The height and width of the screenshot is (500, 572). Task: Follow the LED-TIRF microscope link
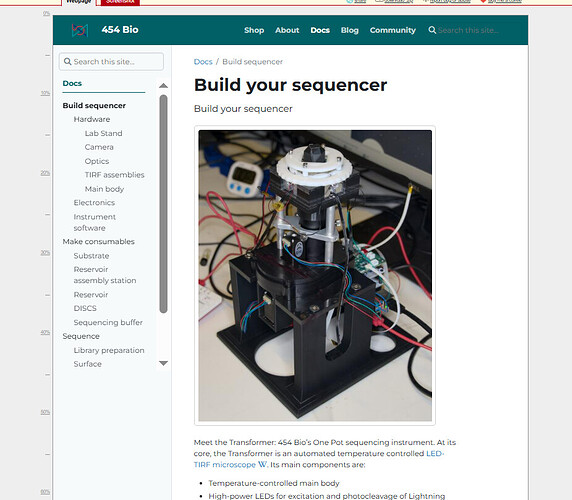tap(319, 459)
